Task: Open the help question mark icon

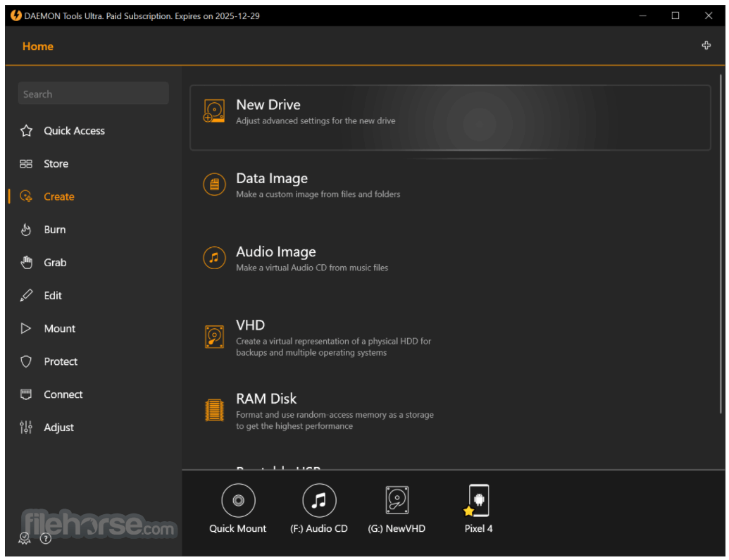Action: 46,539
